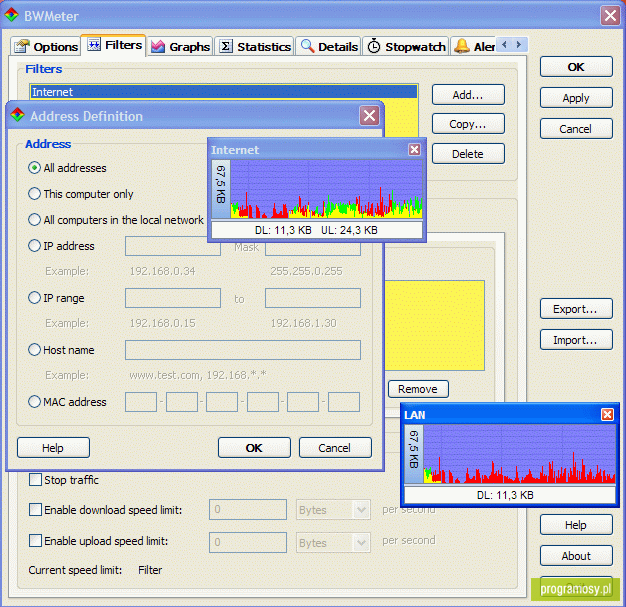Click the Remove button
The height and width of the screenshot is (607, 626).
pos(418,389)
